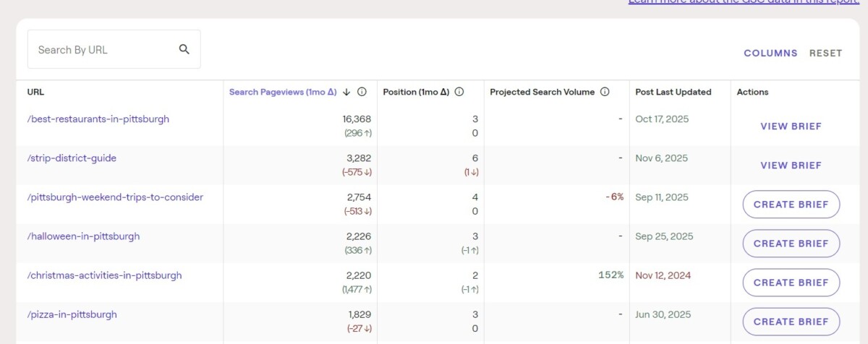The image size is (868, 344).
Task: Click the Sep 25, 2025 date
Action: pyautogui.click(x=664, y=236)
